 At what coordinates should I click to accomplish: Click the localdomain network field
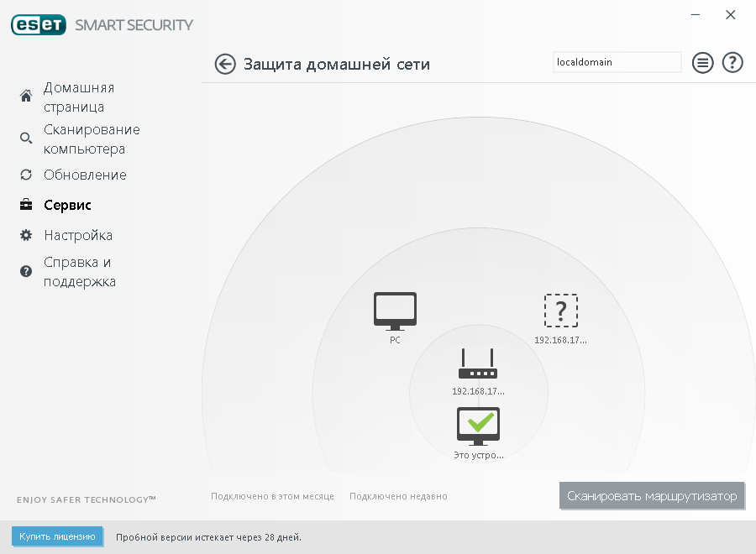[x=617, y=62]
